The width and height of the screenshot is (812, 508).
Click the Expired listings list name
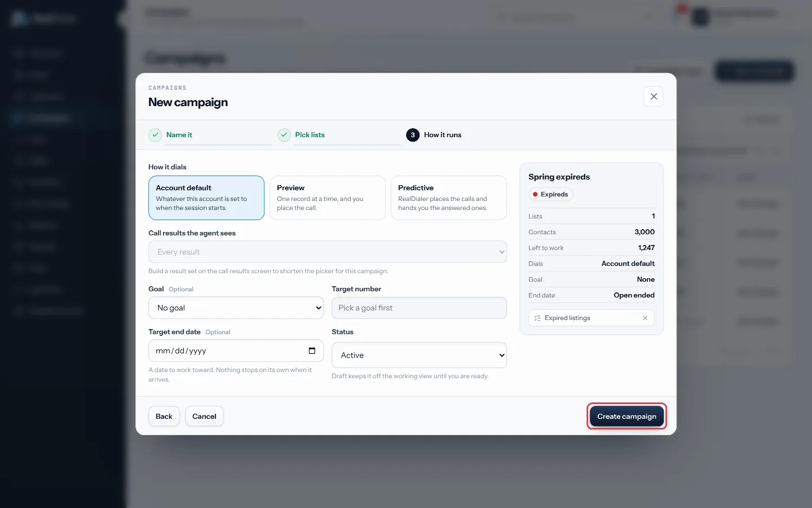pyautogui.click(x=567, y=318)
